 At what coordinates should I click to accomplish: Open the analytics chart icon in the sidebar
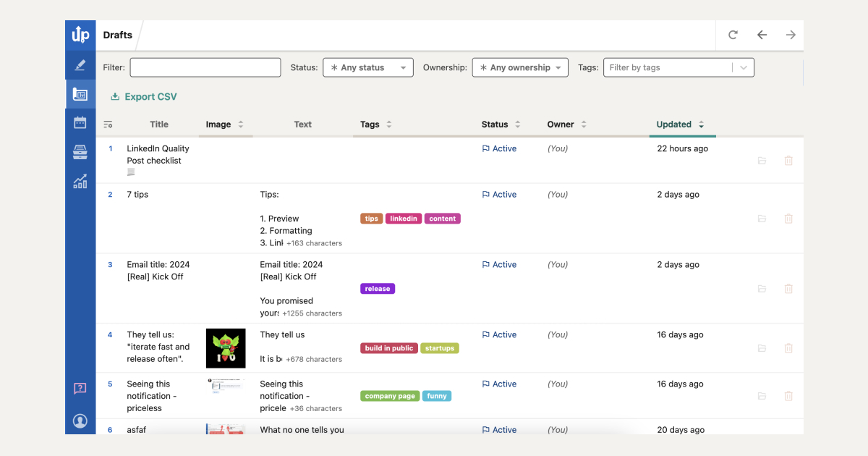coord(80,180)
